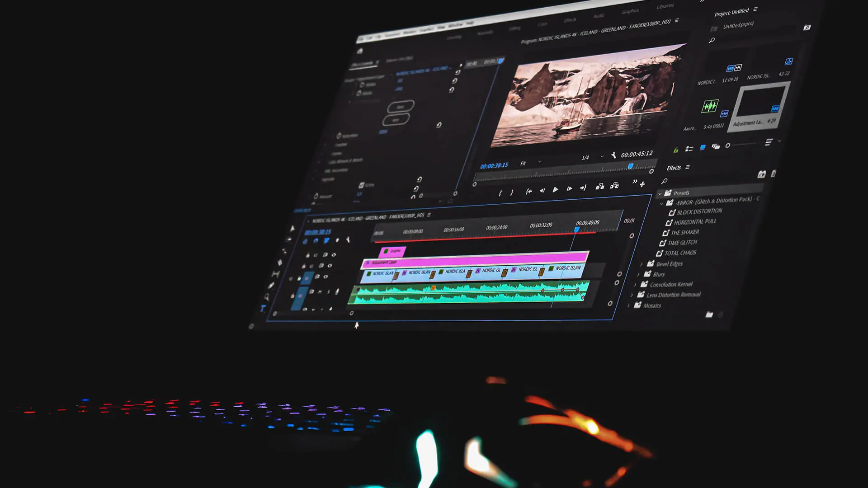Select the BLOCK DISTORTION preset
The image size is (868, 488).
pos(699,211)
